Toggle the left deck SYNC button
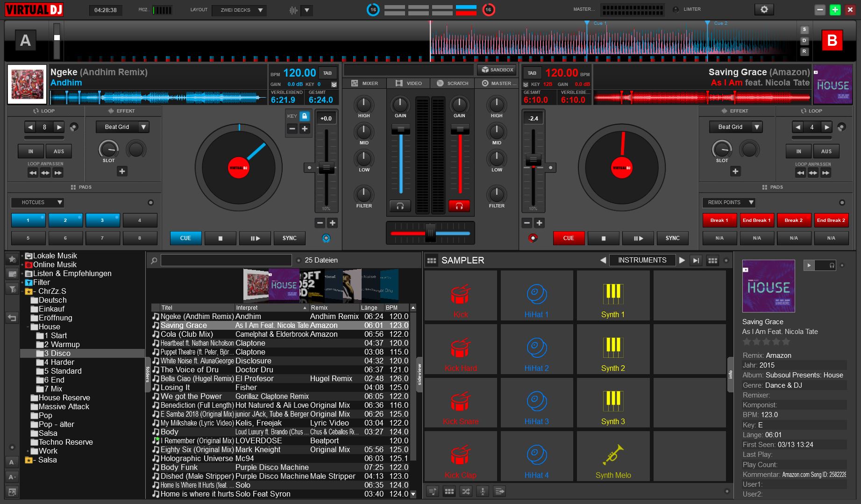Image resolution: width=861 pixels, height=504 pixels. pyautogui.click(x=290, y=238)
